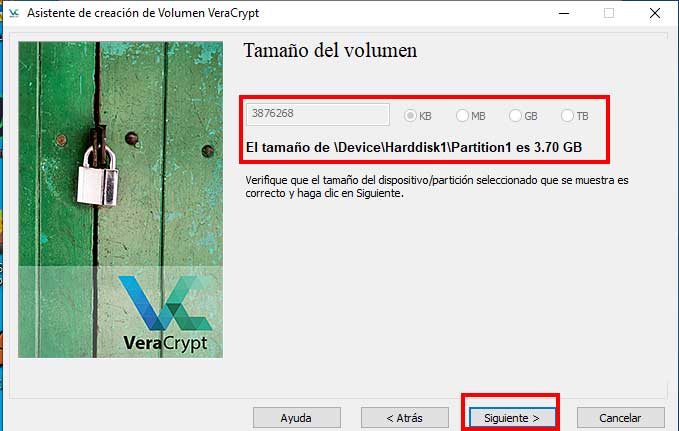This screenshot has width=679, height=431.
Task: Select the MB size unit radio button
Action: [470, 116]
